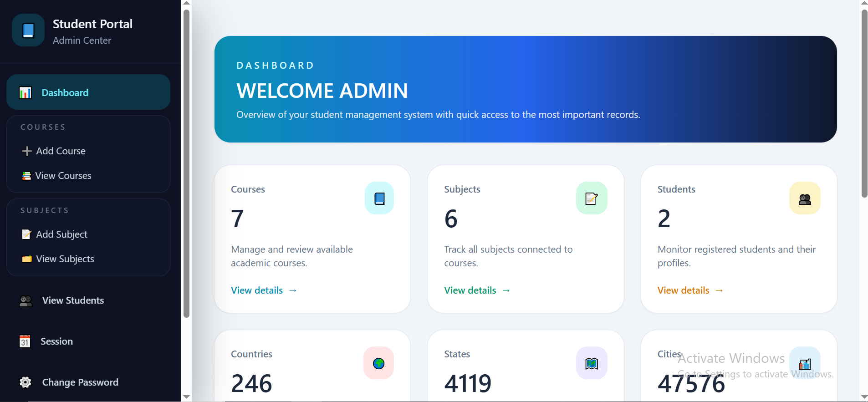Click the people icon on Students card
868x402 pixels.
coord(805,198)
